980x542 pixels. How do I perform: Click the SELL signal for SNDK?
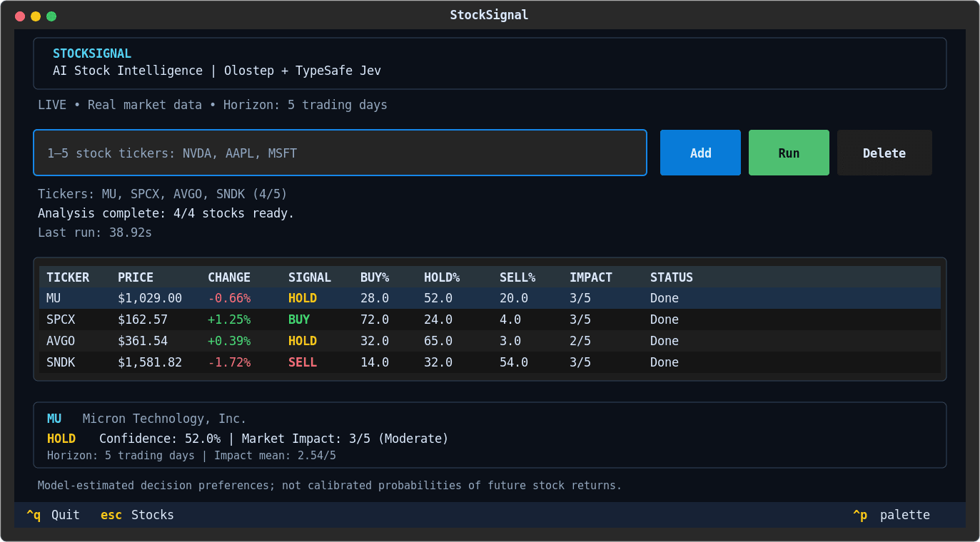coord(303,362)
